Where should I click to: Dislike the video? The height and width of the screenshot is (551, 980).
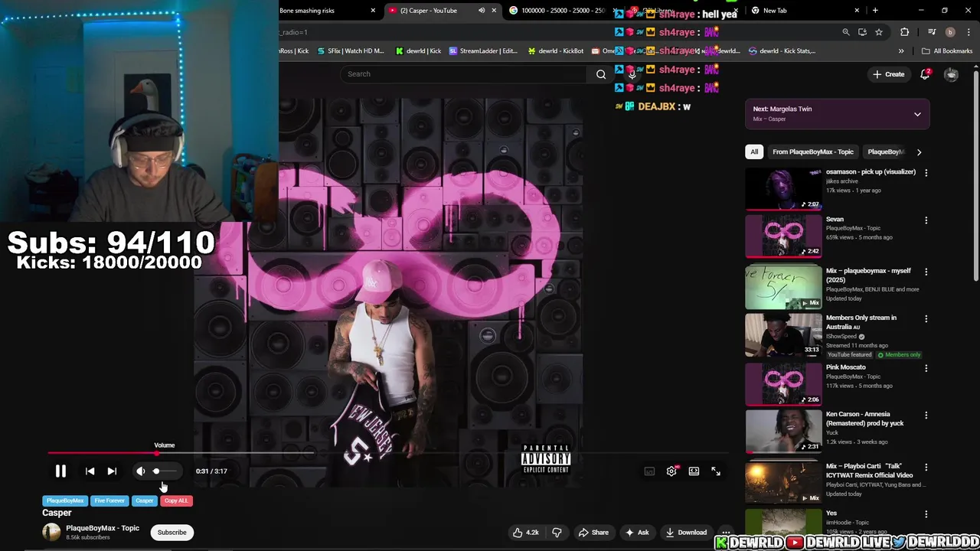pyautogui.click(x=557, y=533)
